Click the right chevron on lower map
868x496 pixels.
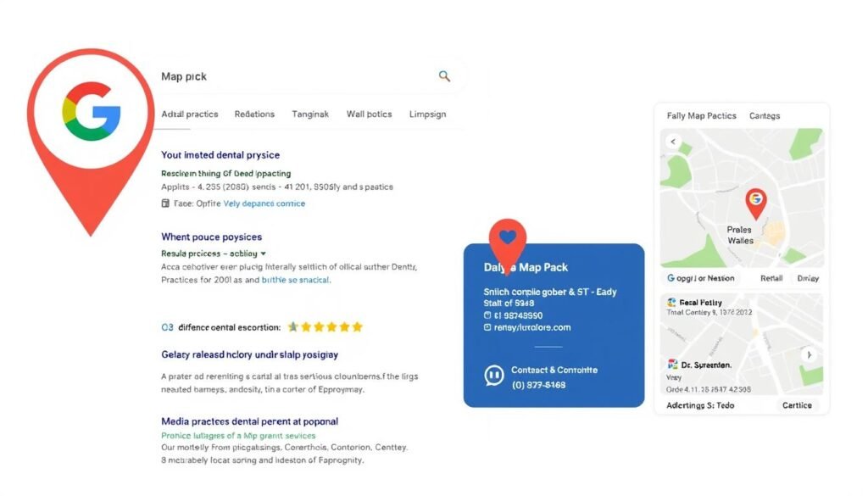tap(809, 354)
